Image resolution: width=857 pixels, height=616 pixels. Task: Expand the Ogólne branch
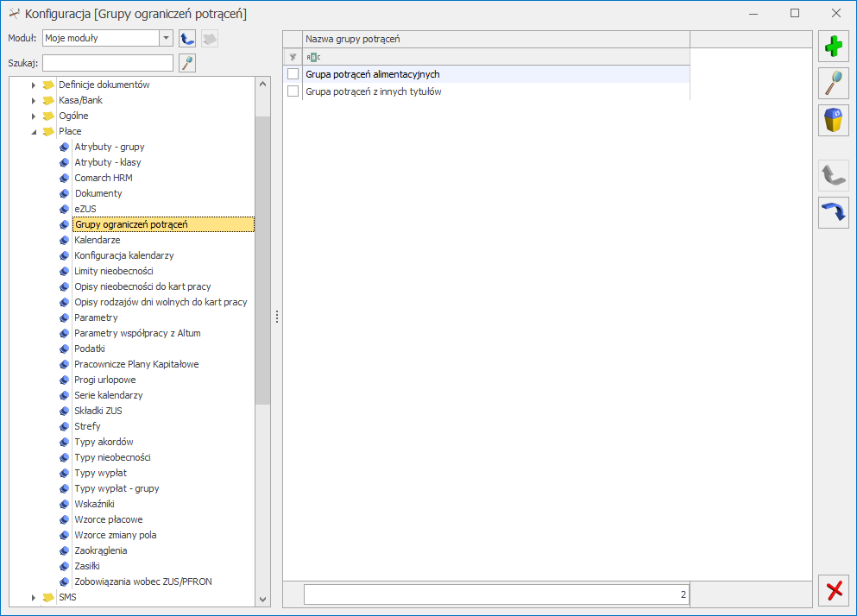coord(34,116)
